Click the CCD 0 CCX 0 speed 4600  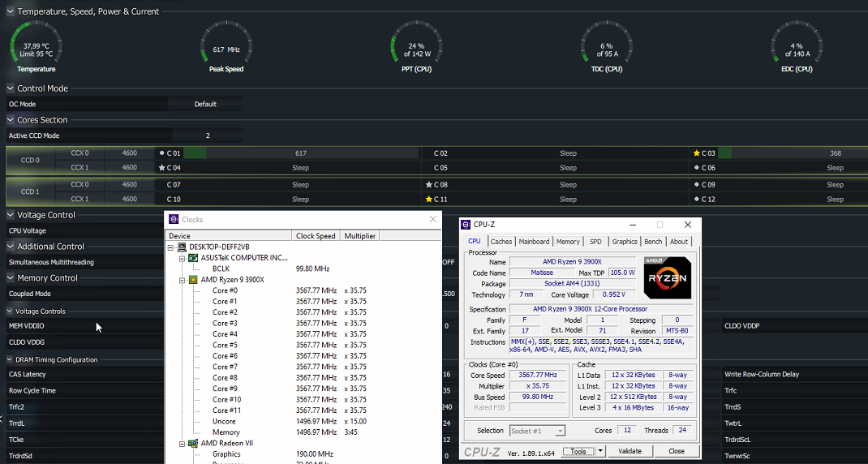(x=130, y=153)
